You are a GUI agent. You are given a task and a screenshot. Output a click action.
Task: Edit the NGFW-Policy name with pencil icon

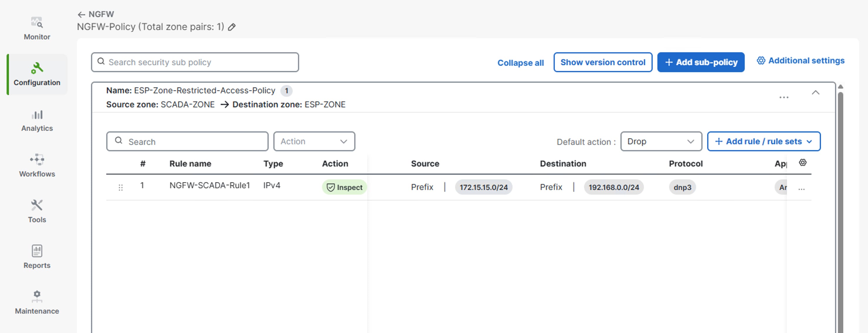232,27
